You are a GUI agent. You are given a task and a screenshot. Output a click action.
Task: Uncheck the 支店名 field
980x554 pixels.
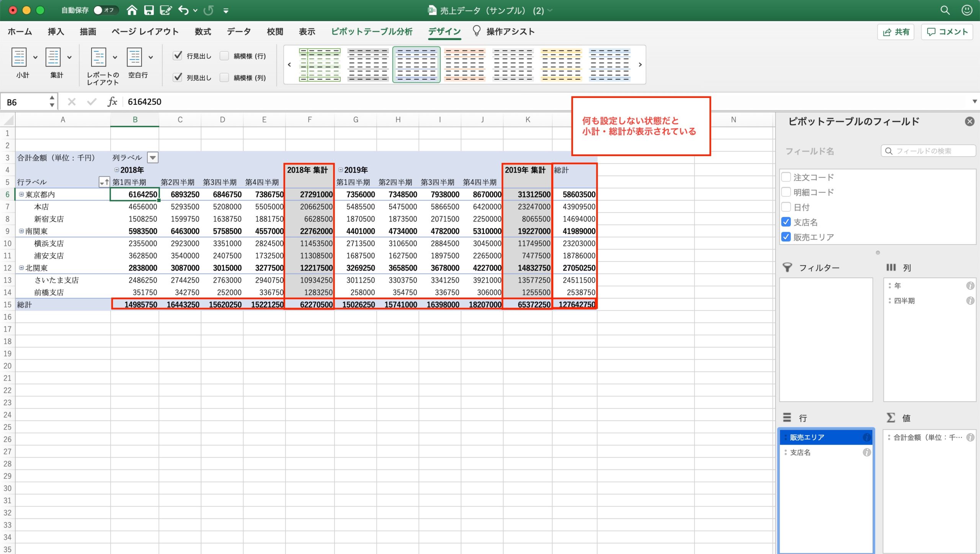786,222
